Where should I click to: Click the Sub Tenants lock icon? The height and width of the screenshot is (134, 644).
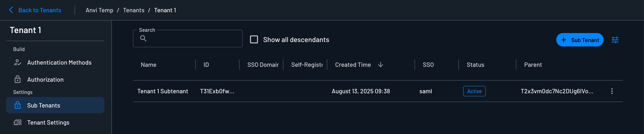coord(17,105)
